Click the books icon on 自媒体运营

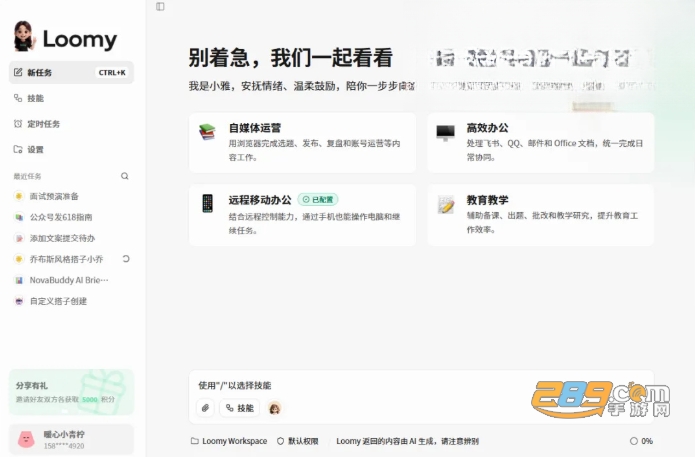point(207,132)
